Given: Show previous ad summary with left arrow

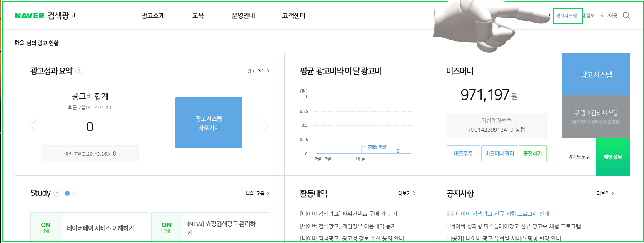Looking at the screenshot, I should [x=34, y=126].
